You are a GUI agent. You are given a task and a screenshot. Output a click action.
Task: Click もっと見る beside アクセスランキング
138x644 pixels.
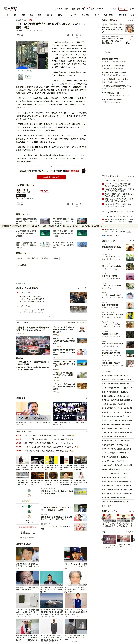131,176
